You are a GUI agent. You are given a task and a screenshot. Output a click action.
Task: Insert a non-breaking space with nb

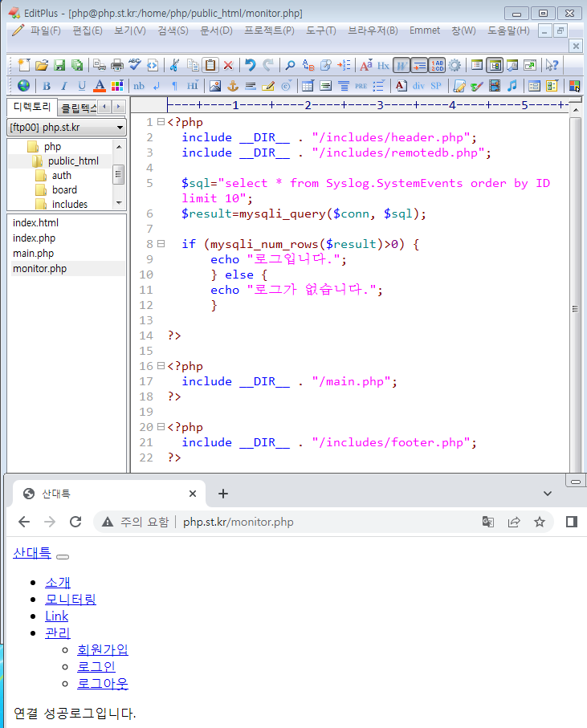point(139,85)
